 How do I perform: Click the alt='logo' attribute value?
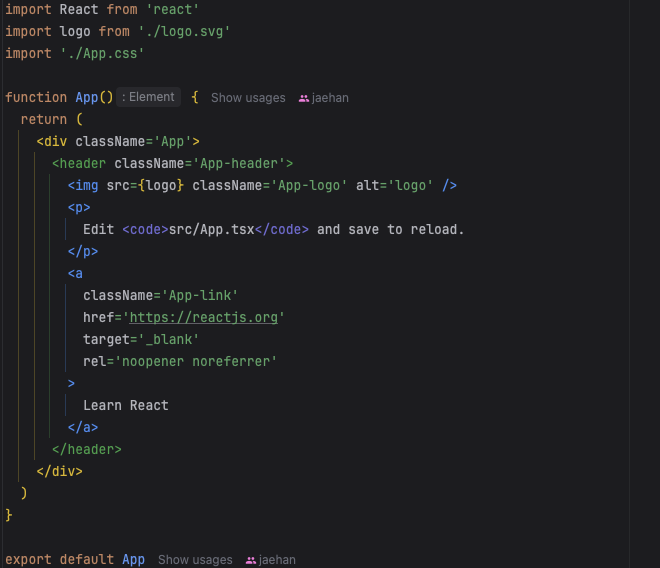[410, 185]
